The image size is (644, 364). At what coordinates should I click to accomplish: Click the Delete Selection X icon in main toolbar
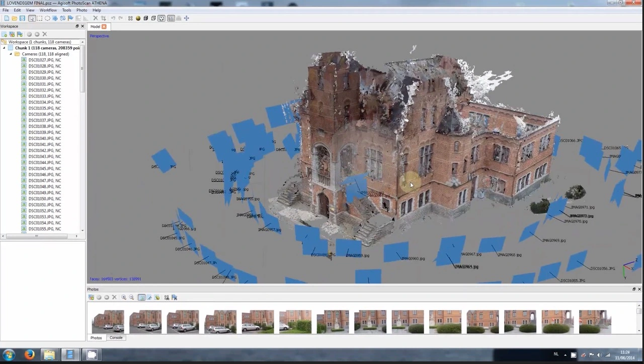[x=95, y=18]
